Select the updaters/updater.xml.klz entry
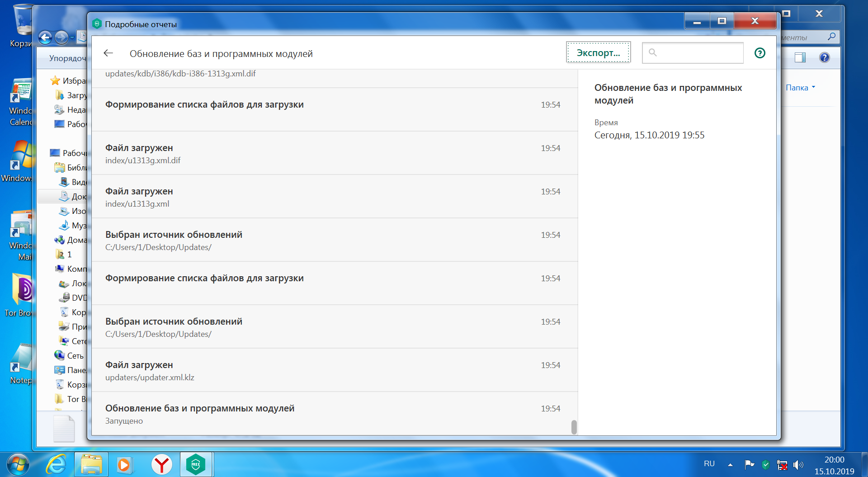The width and height of the screenshot is (868, 477). [x=335, y=370]
